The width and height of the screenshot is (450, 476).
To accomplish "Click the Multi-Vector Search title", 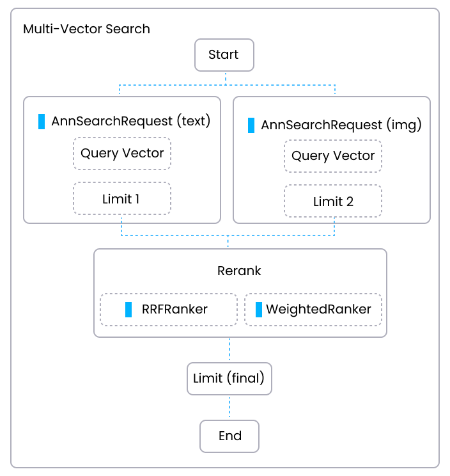I will [x=86, y=29].
